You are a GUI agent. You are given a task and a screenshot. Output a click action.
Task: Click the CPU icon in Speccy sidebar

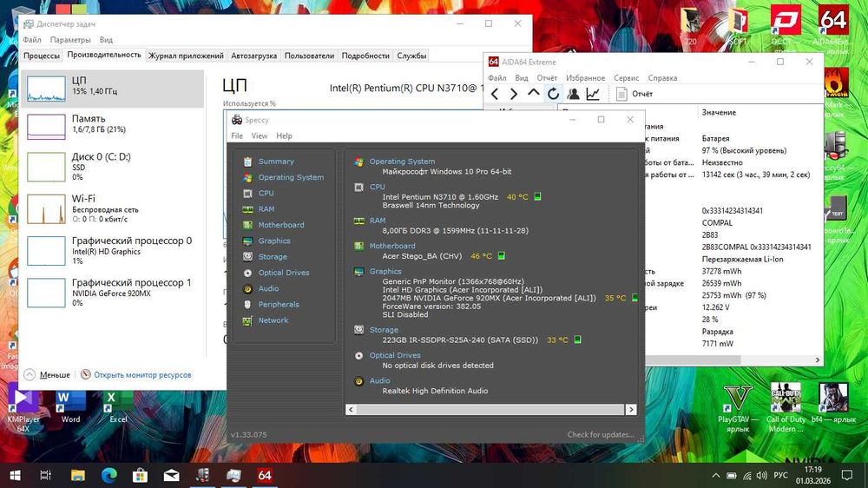247,194
